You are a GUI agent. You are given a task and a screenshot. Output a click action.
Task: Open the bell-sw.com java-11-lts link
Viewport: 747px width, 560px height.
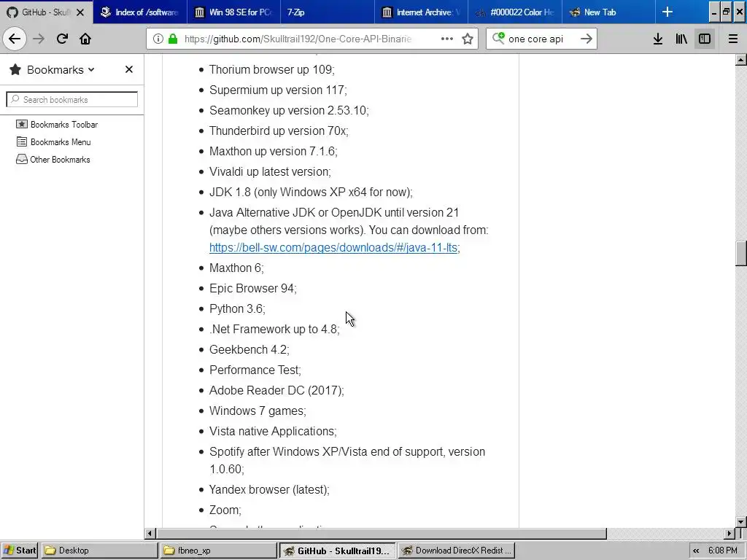point(333,248)
